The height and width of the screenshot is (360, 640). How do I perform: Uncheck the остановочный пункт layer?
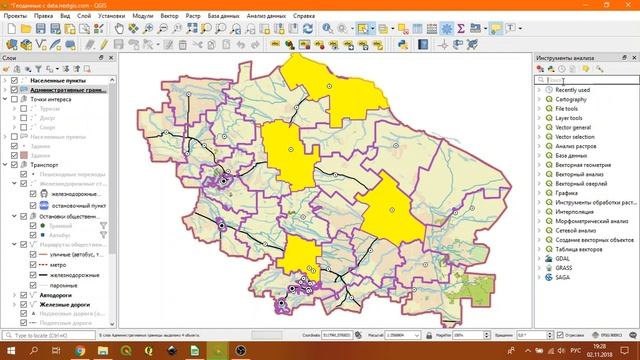33,206
